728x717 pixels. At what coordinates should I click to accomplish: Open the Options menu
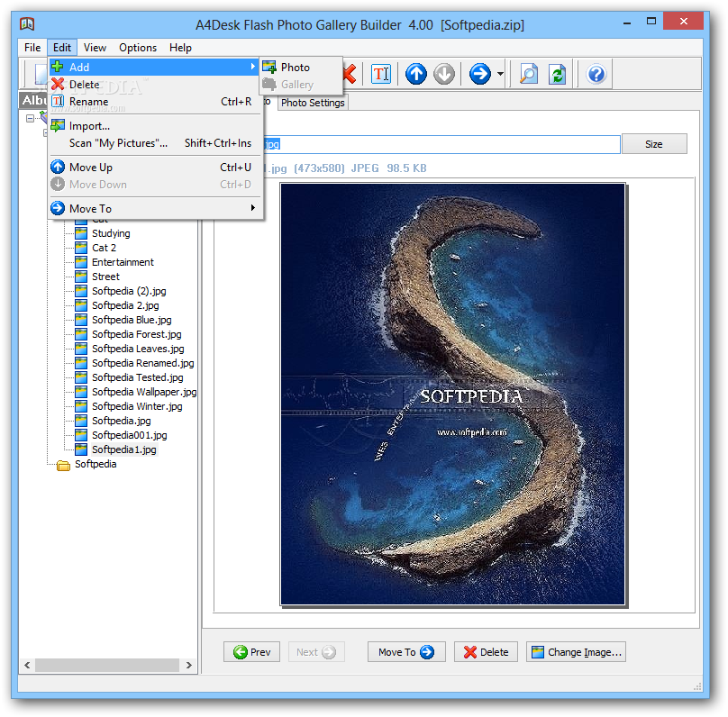coord(138,48)
